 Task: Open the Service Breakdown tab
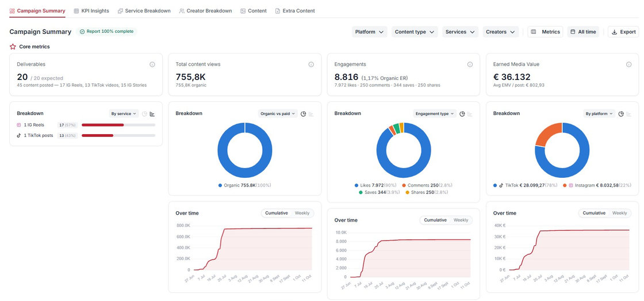coord(144,11)
